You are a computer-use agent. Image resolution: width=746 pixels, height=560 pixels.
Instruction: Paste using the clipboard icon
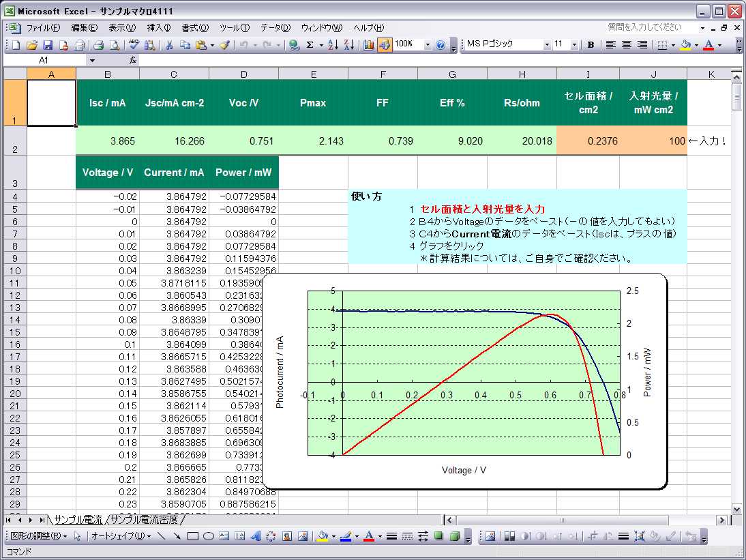(x=201, y=45)
